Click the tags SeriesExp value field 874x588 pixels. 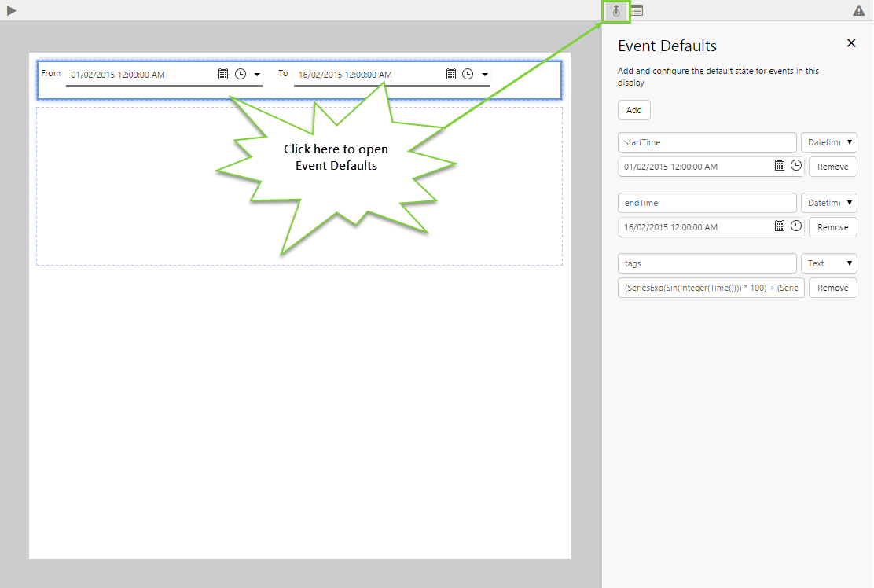(711, 288)
